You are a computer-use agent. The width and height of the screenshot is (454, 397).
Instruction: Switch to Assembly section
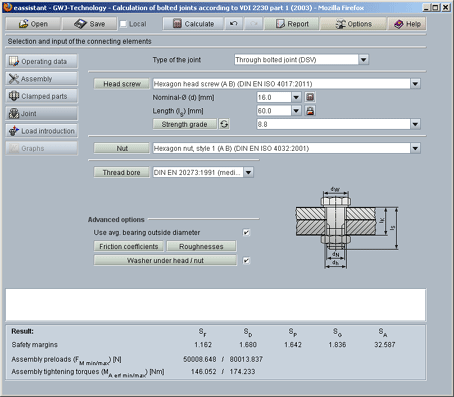click(x=42, y=79)
